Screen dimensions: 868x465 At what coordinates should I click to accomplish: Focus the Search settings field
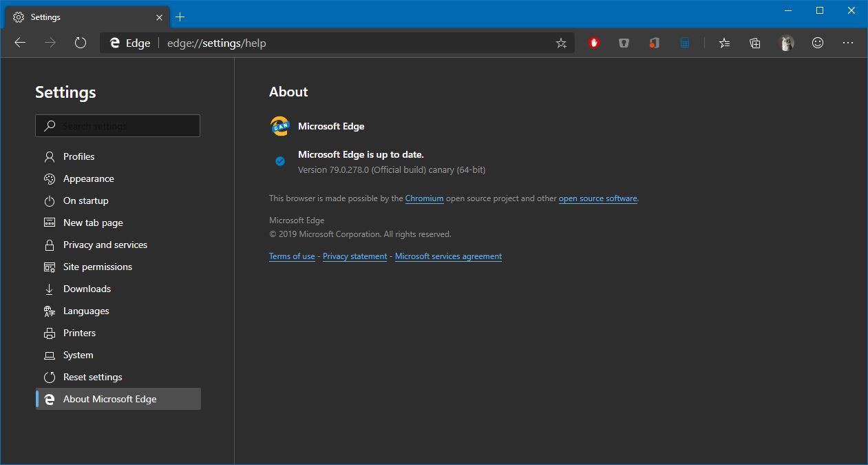coord(118,126)
